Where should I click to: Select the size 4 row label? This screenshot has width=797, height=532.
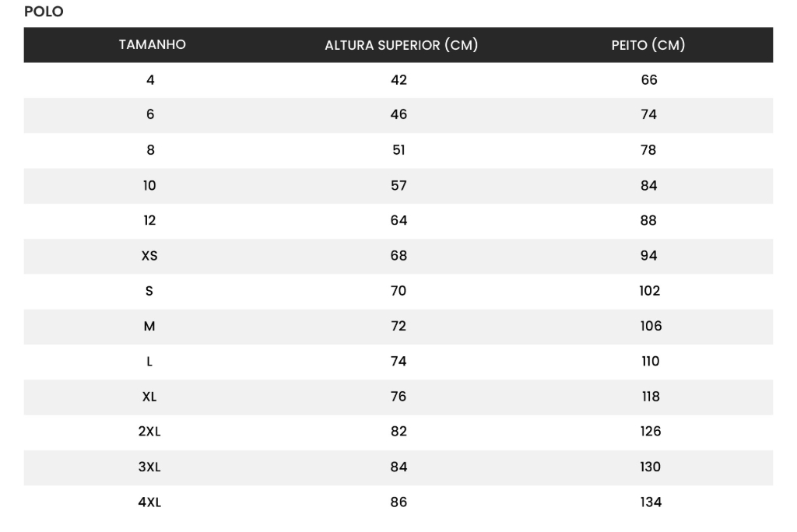150,79
